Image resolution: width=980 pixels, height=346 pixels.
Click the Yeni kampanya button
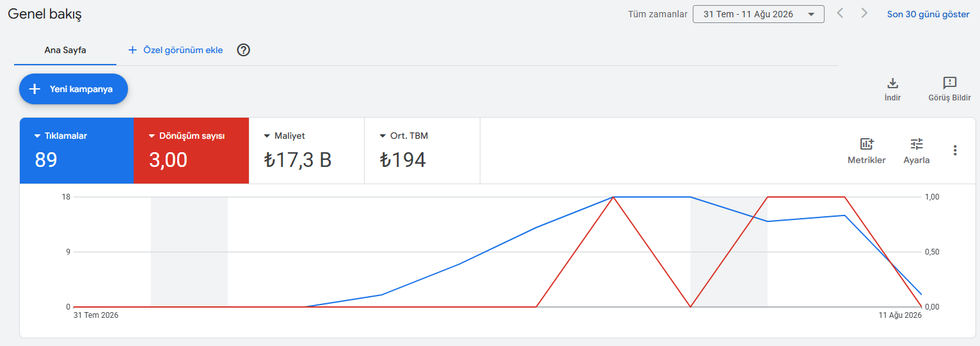click(74, 89)
